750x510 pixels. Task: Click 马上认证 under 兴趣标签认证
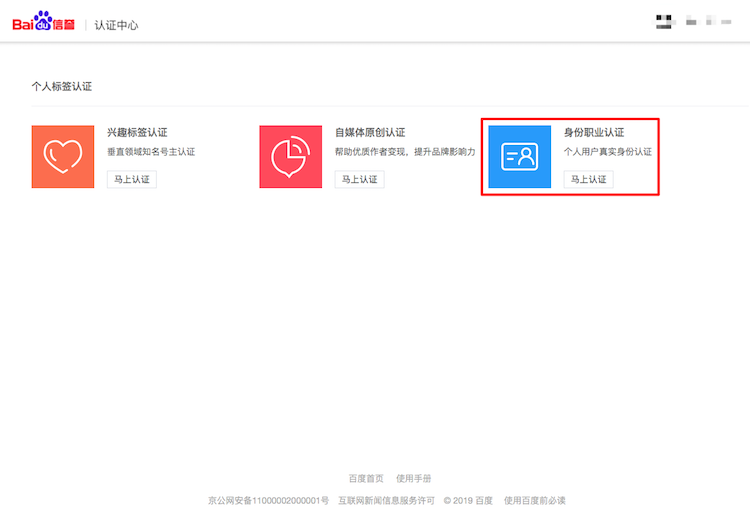[132, 179]
